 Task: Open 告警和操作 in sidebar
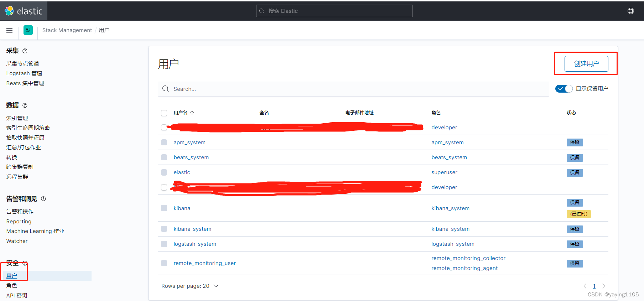click(20, 212)
